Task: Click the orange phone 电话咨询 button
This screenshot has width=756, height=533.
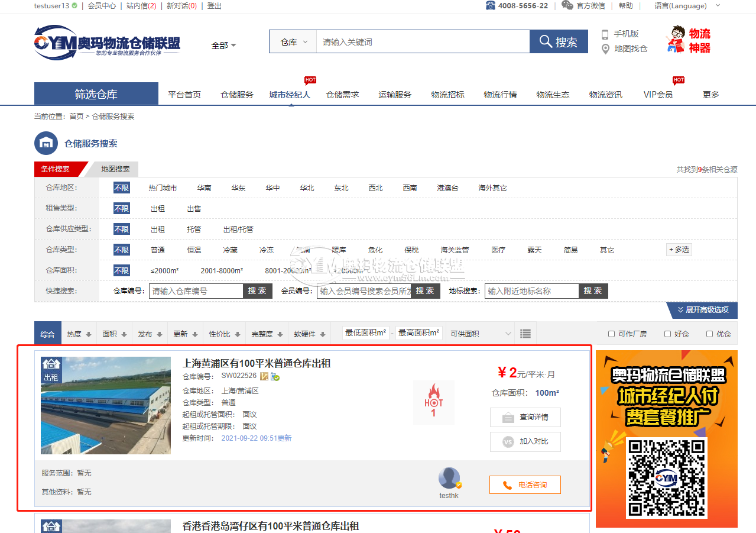Action: (x=525, y=485)
